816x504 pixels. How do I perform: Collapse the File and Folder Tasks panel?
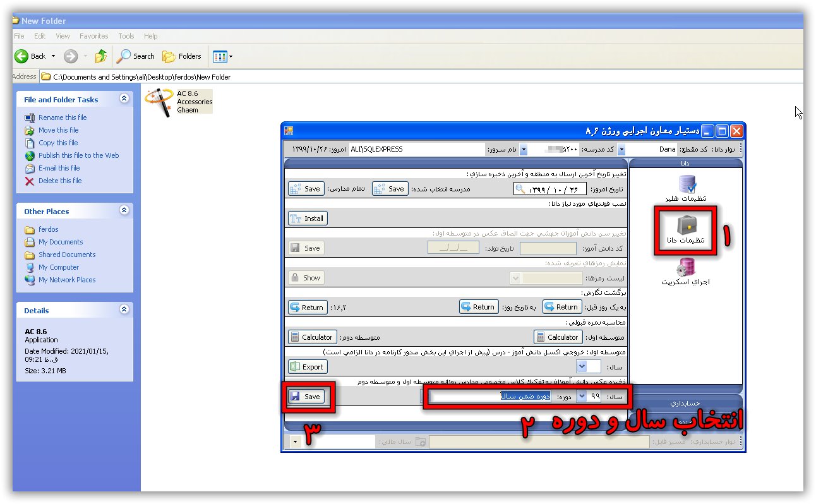[x=124, y=99]
